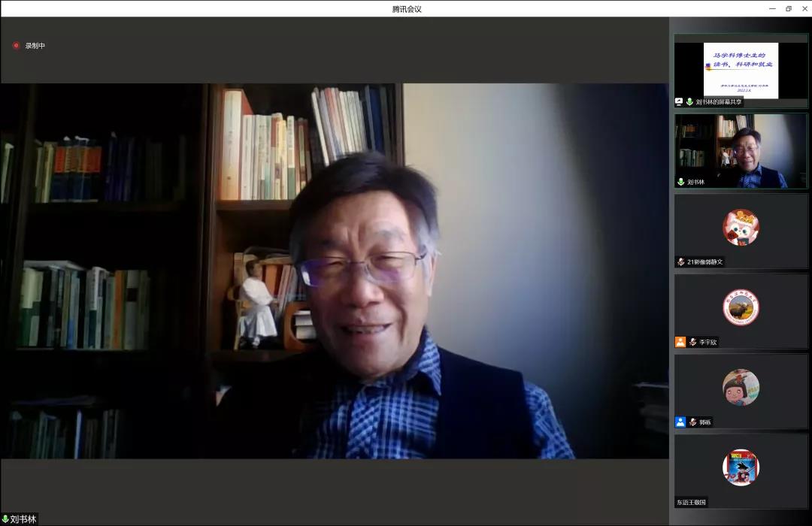
Task: Click the red recording indicator icon
Action: point(16,46)
